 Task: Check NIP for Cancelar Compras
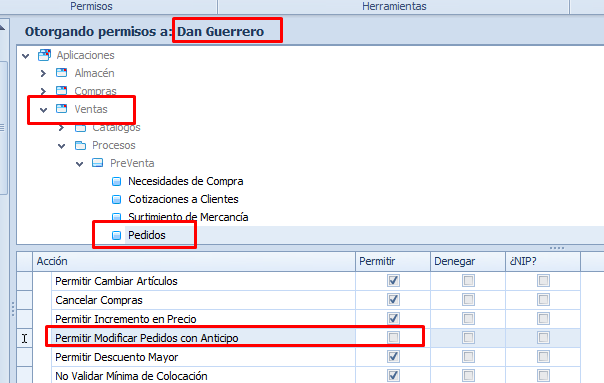coord(544,299)
